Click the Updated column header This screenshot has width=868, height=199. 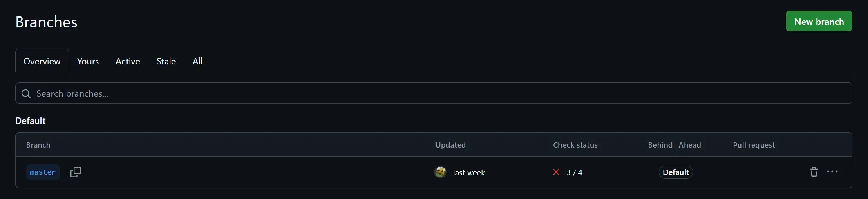click(x=450, y=145)
